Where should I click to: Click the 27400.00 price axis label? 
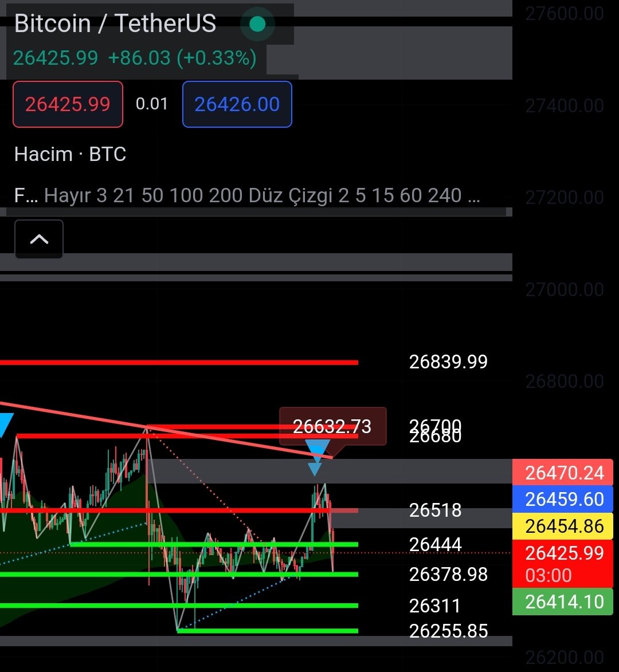pyautogui.click(x=565, y=105)
